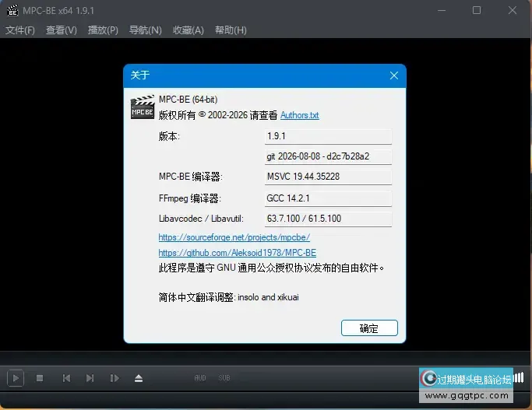Click the frame step button
The width and height of the screenshot is (532, 410).
coord(115,378)
